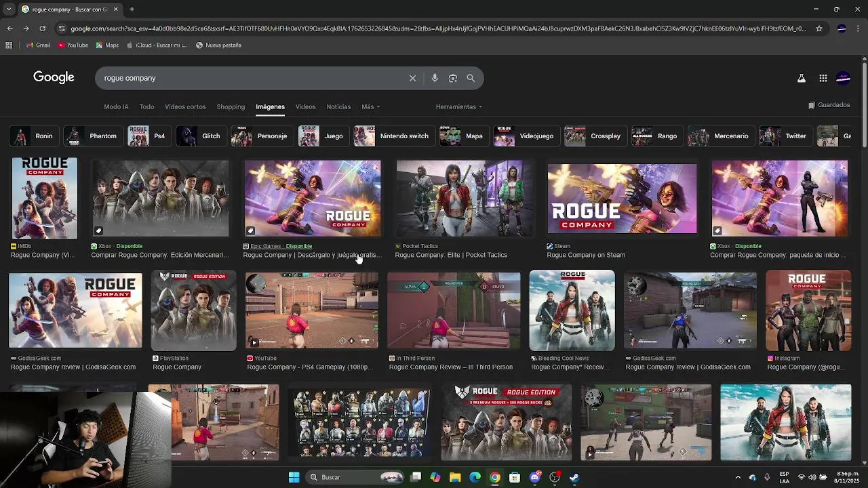Start voice search with microphone icon

tap(435, 78)
